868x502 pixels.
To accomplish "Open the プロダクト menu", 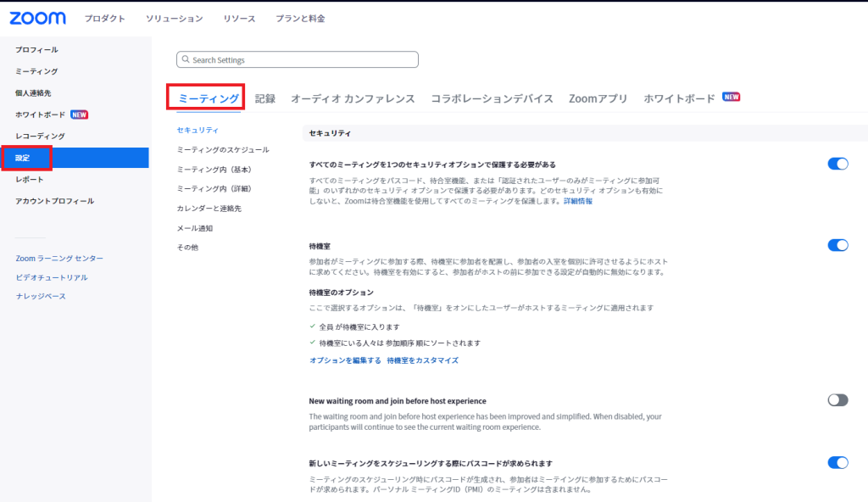I will 104,19.
